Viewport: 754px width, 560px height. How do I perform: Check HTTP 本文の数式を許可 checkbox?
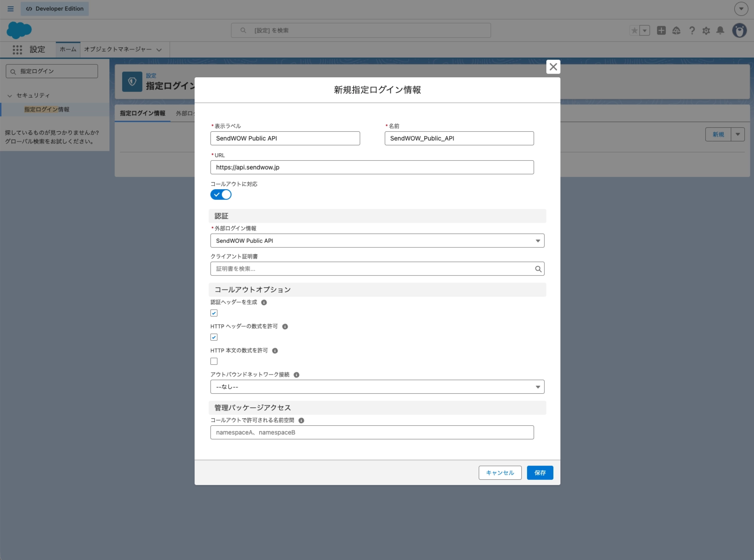click(x=214, y=361)
